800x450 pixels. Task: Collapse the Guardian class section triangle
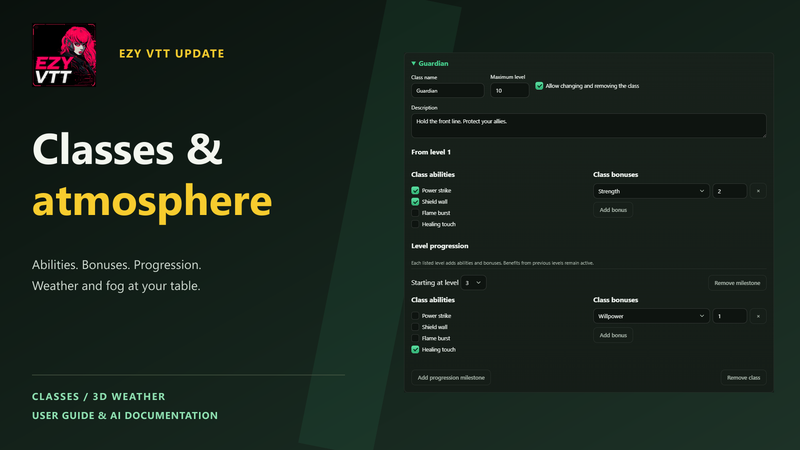(414, 63)
